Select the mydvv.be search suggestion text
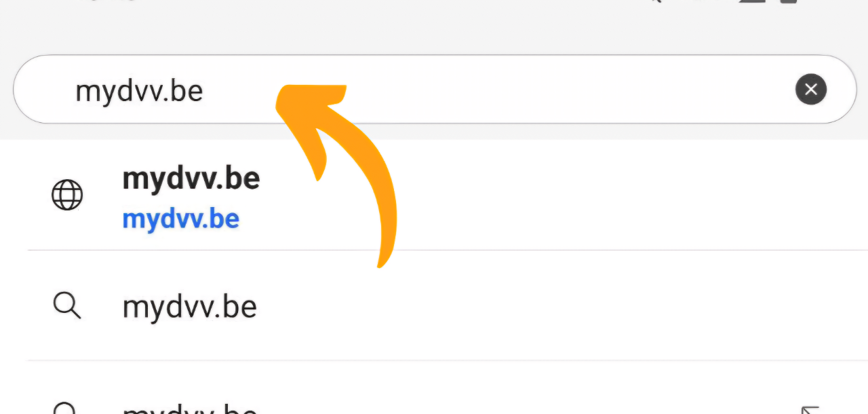 click(189, 307)
